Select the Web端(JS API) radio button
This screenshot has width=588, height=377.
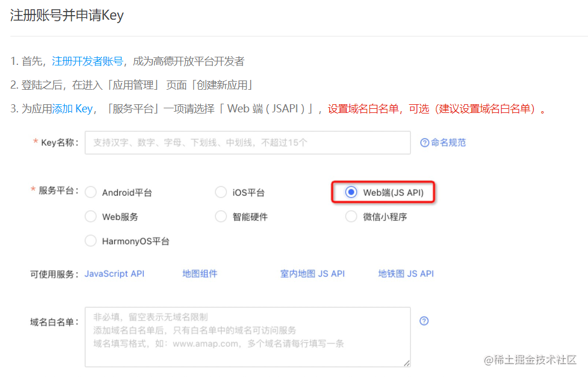click(x=351, y=192)
